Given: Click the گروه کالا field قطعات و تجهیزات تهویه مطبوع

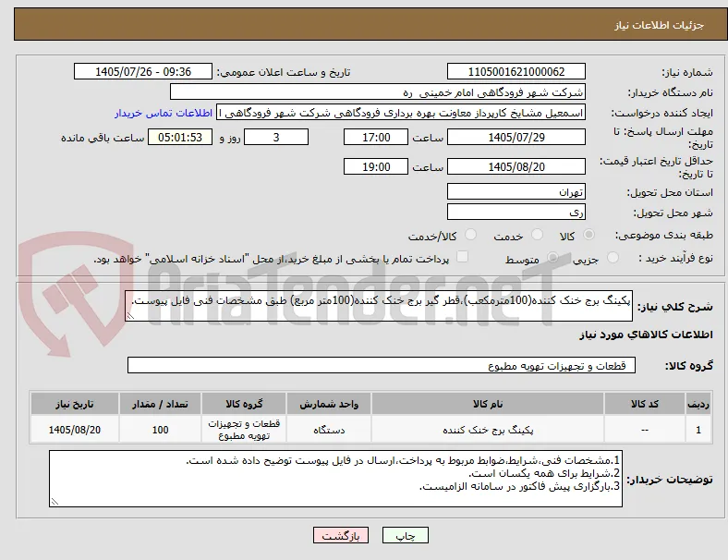Looking at the screenshot, I should tap(382, 365).
